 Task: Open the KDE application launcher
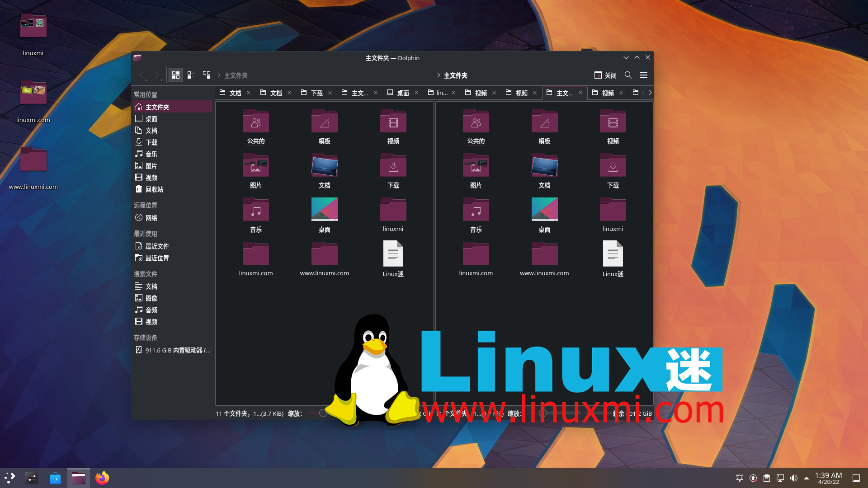(10, 478)
